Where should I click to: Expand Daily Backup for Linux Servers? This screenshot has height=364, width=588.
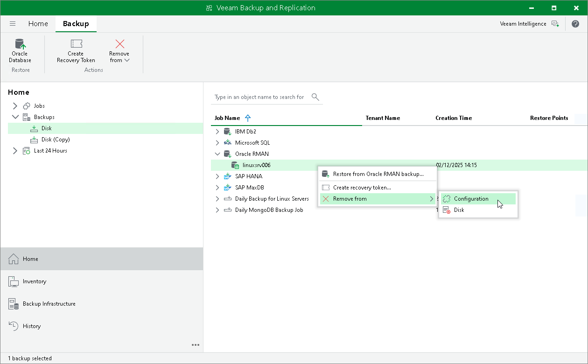217,199
